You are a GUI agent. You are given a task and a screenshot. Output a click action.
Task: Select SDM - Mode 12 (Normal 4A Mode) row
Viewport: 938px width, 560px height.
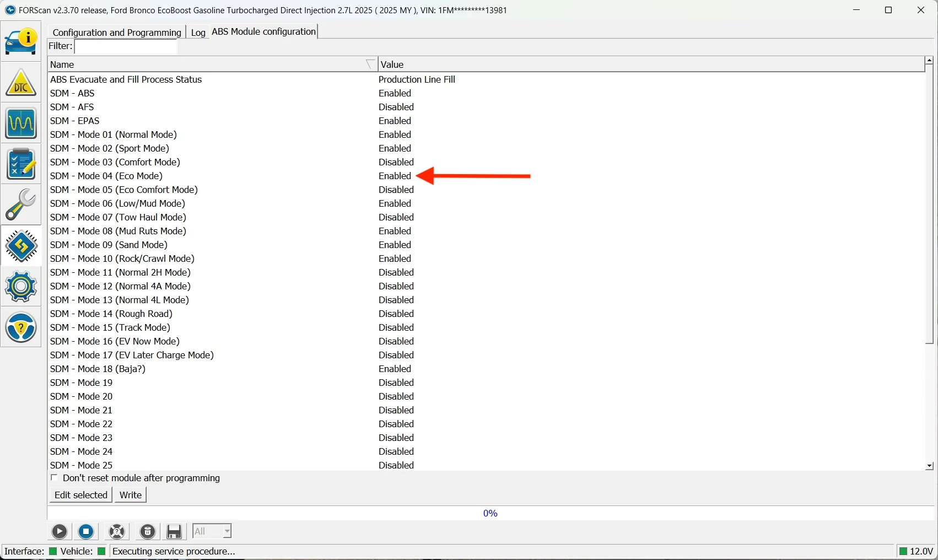click(486, 286)
